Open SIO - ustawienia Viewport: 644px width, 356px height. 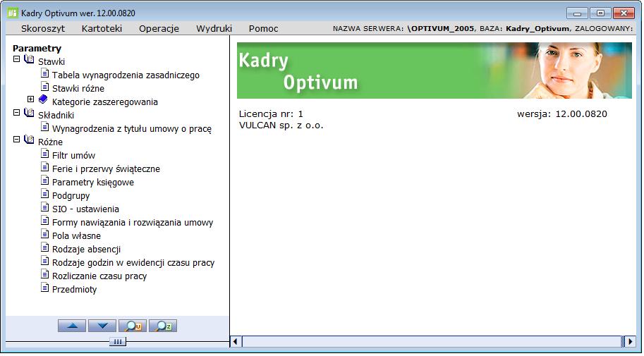point(85,209)
